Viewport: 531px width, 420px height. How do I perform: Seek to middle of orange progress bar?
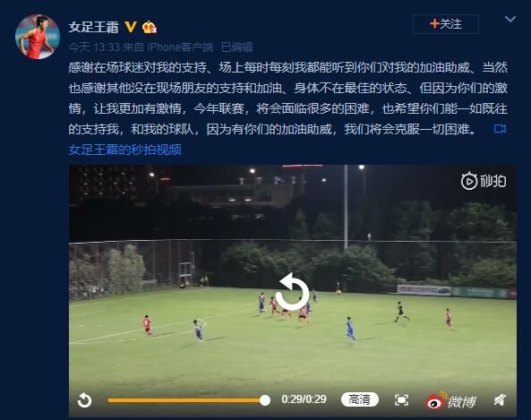(185, 400)
